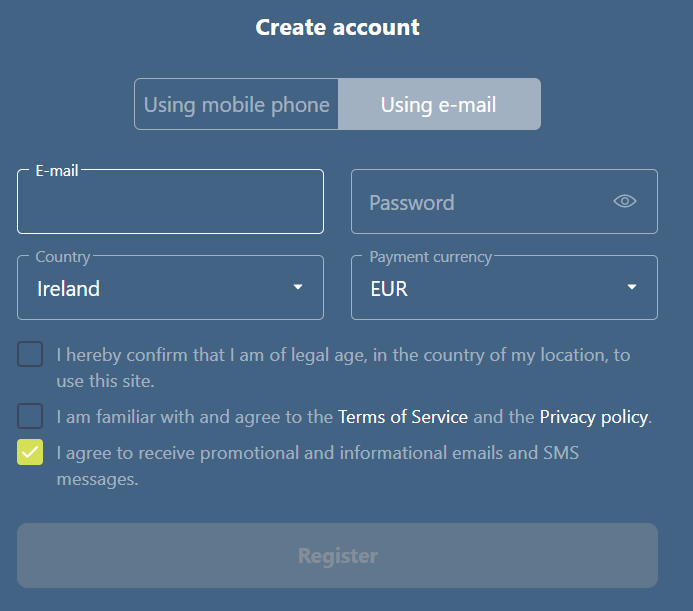This screenshot has height=611, width=693.
Task: Tick the legal age confirmation checkbox
Action: [30, 354]
